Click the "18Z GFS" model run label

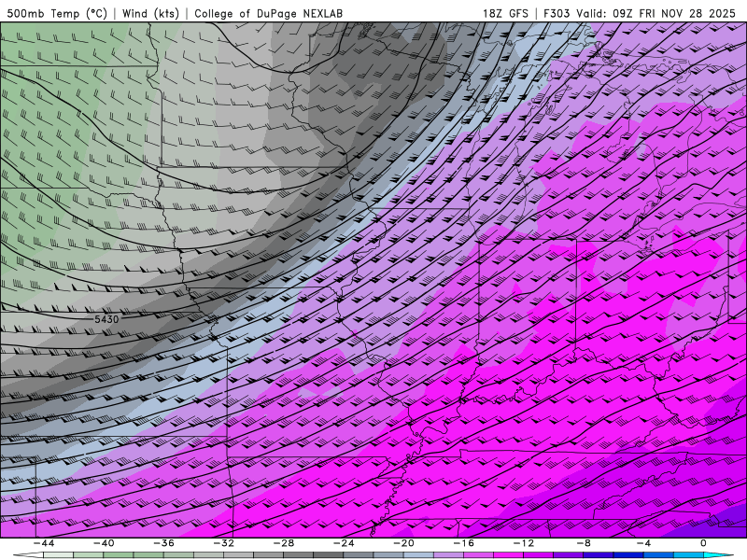click(505, 13)
